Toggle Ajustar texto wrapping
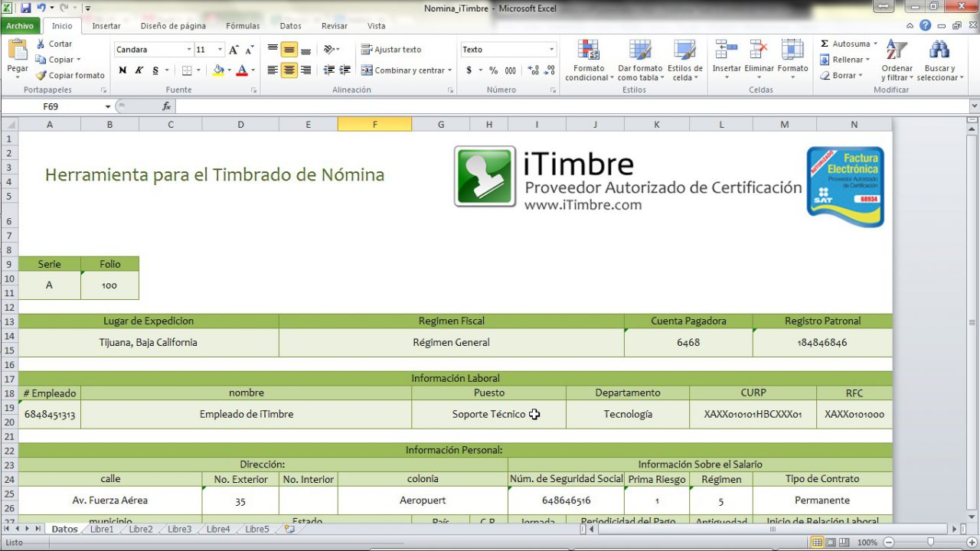The width and height of the screenshot is (980, 551). [x=391, y=50]
